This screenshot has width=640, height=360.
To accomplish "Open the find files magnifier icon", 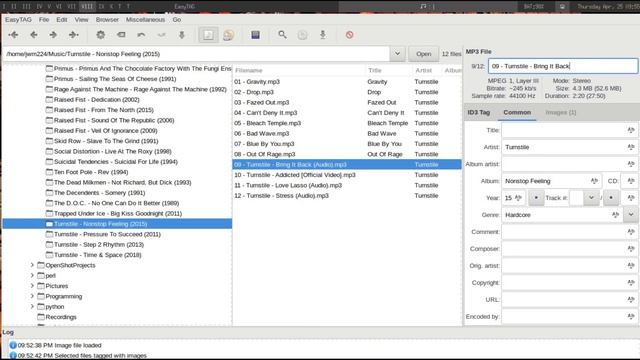I will [282, 35].
